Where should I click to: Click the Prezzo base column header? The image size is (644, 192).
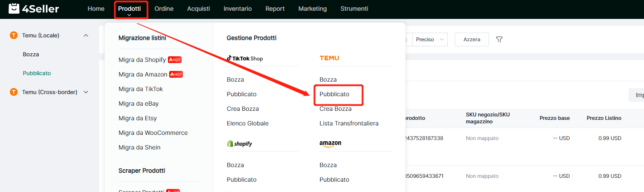(555, 118)
